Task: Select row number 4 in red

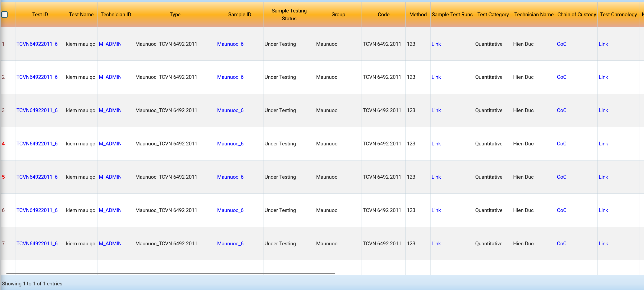Action: (x=3, y=144)
